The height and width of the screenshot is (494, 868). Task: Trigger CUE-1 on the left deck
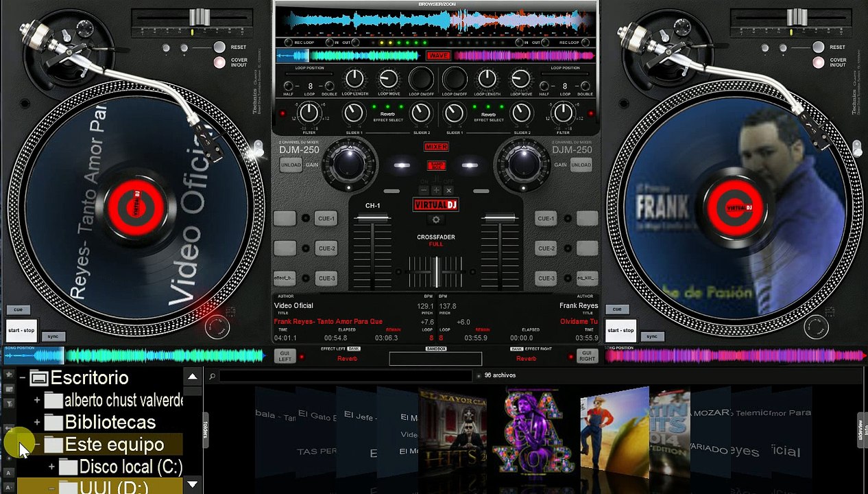click(326, 218)
